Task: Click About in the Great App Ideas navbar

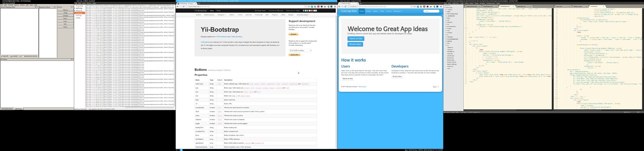Action: pyautogui.click(x=382, y=11)
